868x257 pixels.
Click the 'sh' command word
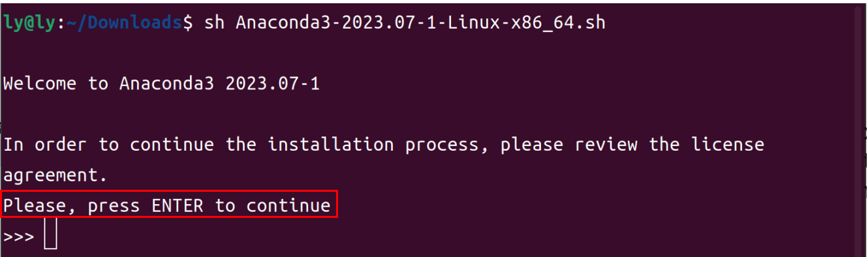pyautogui.click(x=215, y=23)
